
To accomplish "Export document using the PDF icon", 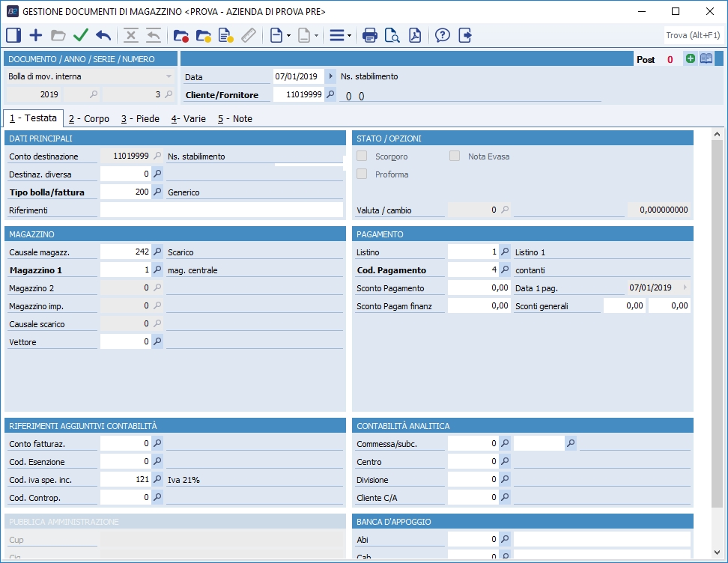I will [x=414, y=35].
